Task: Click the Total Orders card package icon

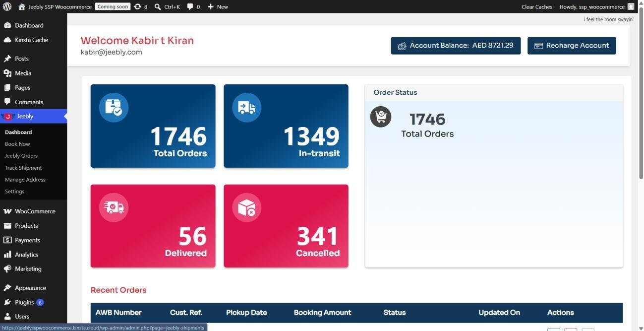Action: tap(114, 107)
